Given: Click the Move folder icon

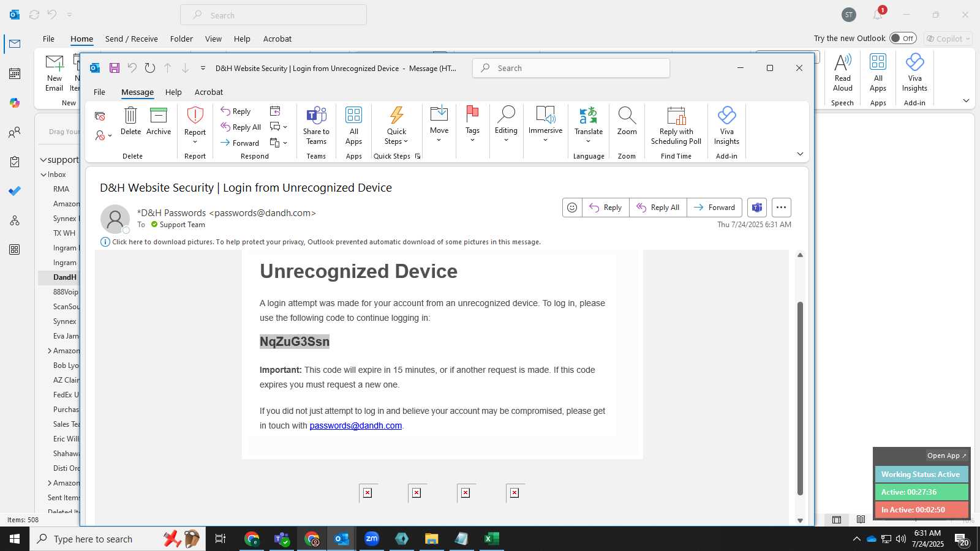Looking at the screenshot, I should click(439, 124).
